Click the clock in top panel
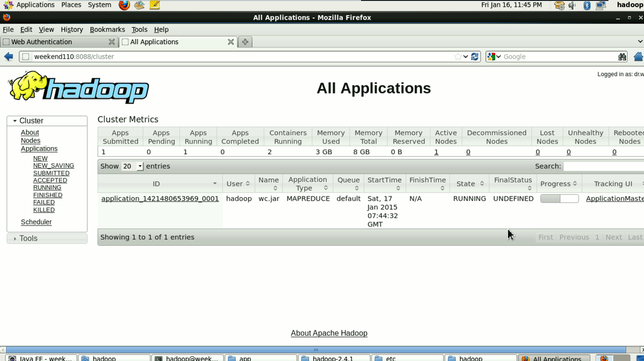The width and height of the screenshot is (644, 361). click(x=511, y=5)
